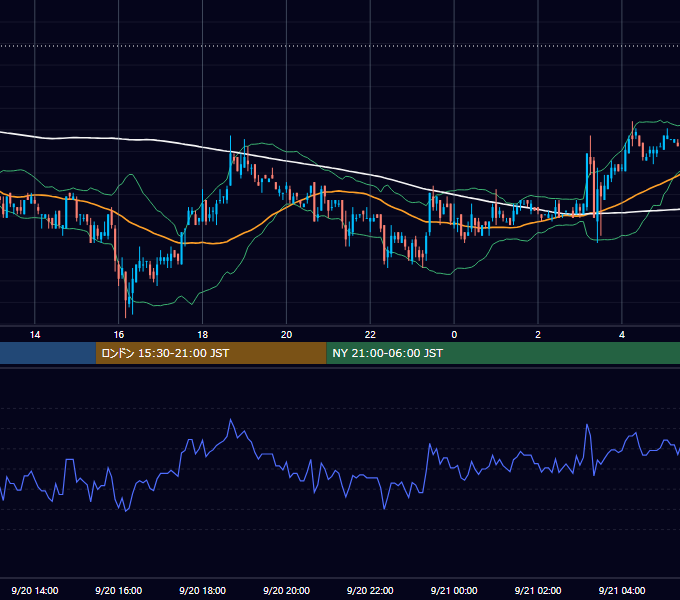Click the 9/21 04:00 date label
The width and height of the screenshot is (680, 600).
622,590
